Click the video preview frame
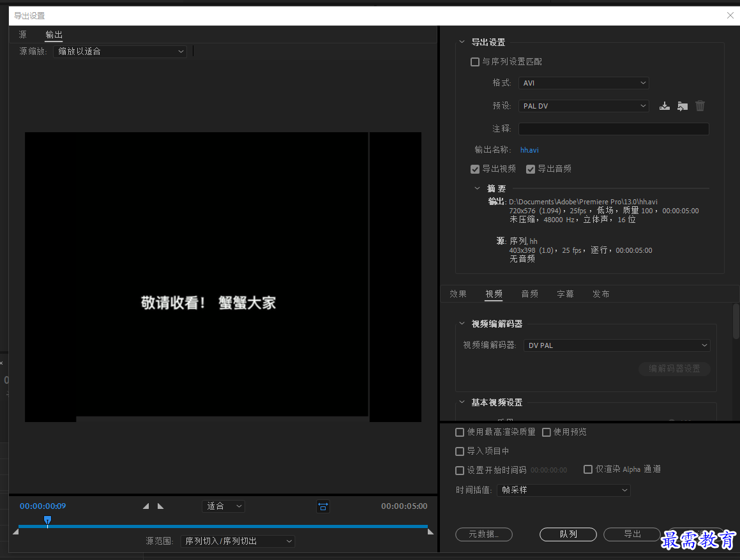Screen dimensions: 740x560 pos(223,276)
